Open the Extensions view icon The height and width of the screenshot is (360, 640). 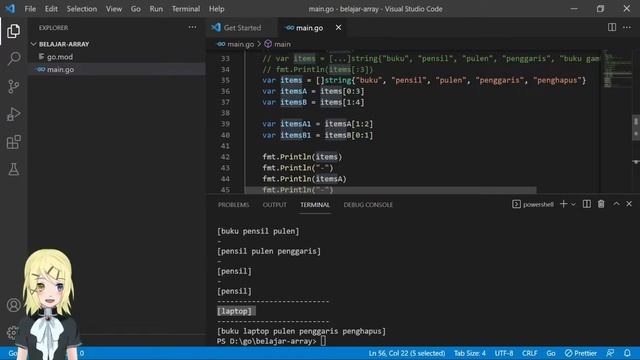[13, 142]
